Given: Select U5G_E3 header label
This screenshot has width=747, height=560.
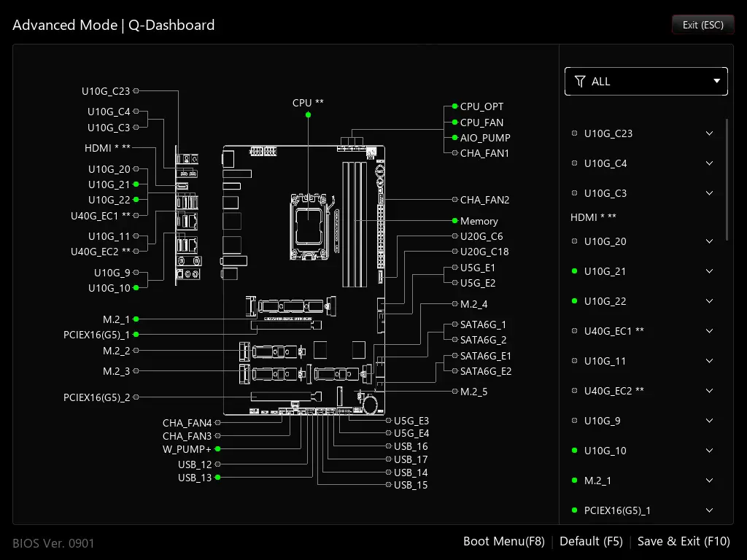Looking at the screenshot, I should pyautogui.click(x=411, y=421).
